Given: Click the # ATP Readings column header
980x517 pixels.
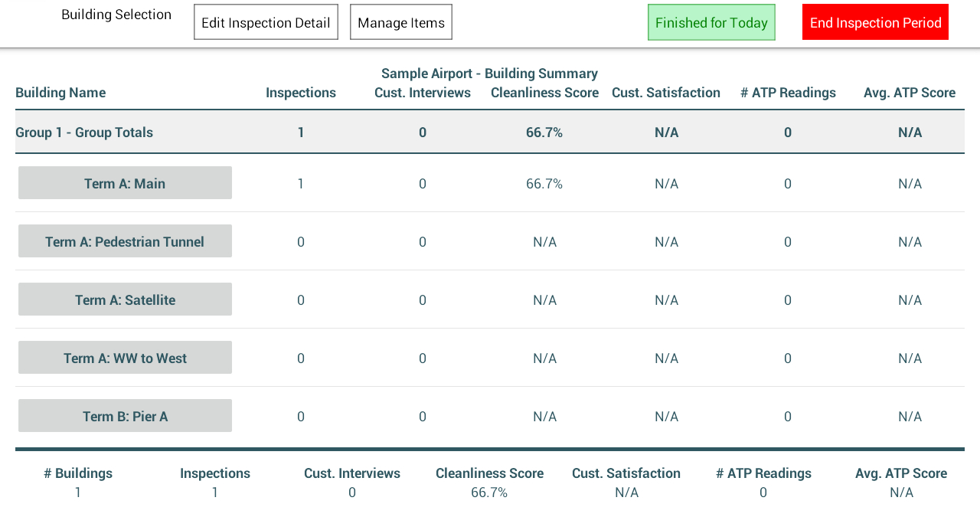Looking at the screenshot, I should 788,93.
